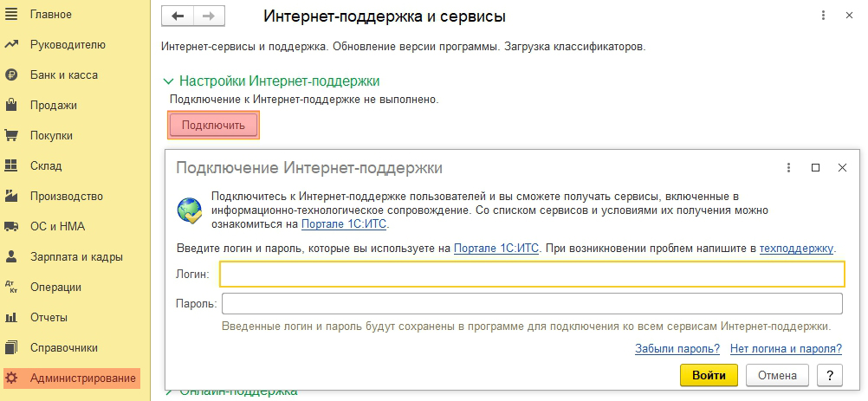Open the Покупки section
The width and height of the screenshot is (868, 401).
click(51, 135)
